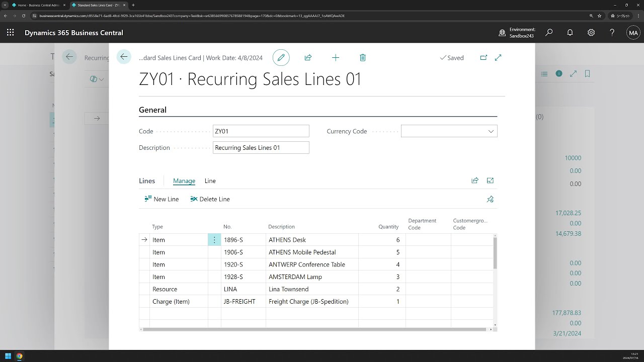Viewport: 644px width, 362px height.
Task: Click the lines grid vertical scrollbar
Action: point(496,253)
